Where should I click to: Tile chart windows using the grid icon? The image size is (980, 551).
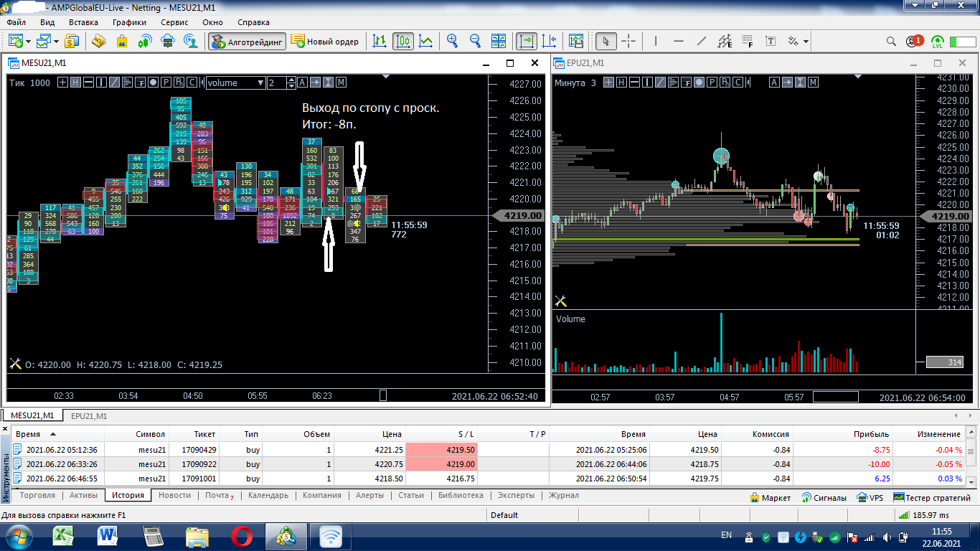pyautogui.click(x=499, y=41)
